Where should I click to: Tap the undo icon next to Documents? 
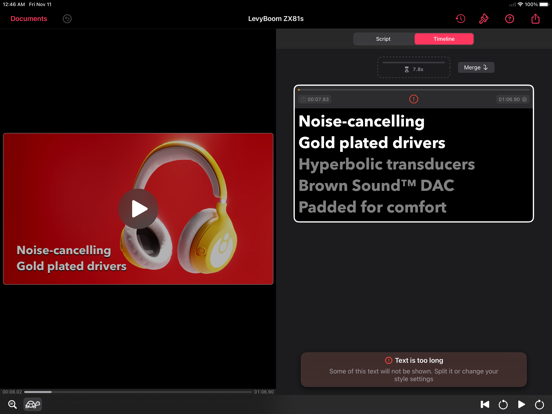[67, 19]
